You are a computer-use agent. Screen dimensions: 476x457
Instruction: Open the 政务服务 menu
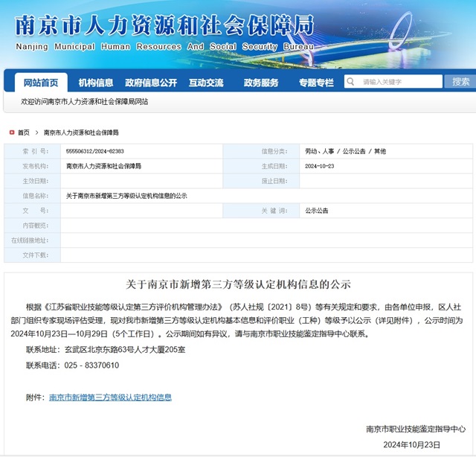click(x=261, y=83)
